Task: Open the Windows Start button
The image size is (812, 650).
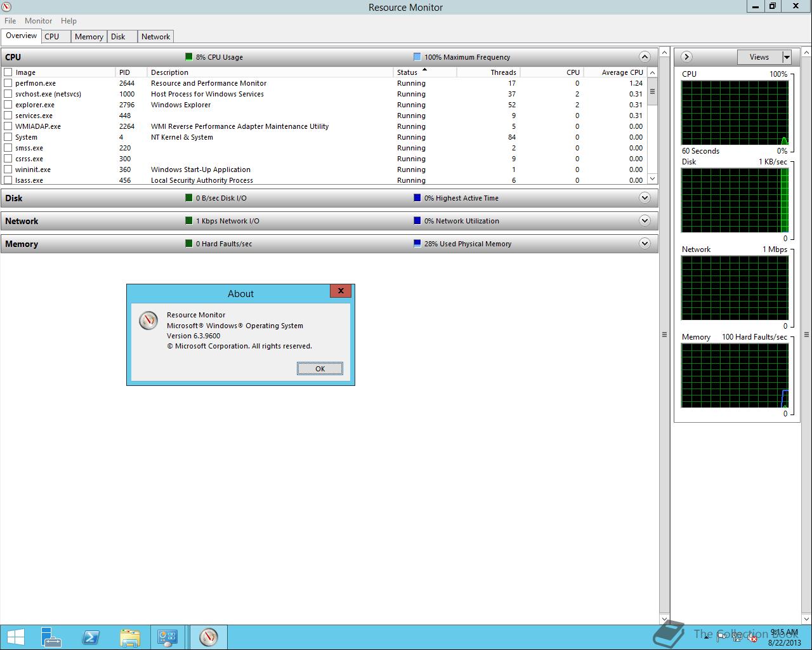Action: pyautogui.click(x=15, y=637)
